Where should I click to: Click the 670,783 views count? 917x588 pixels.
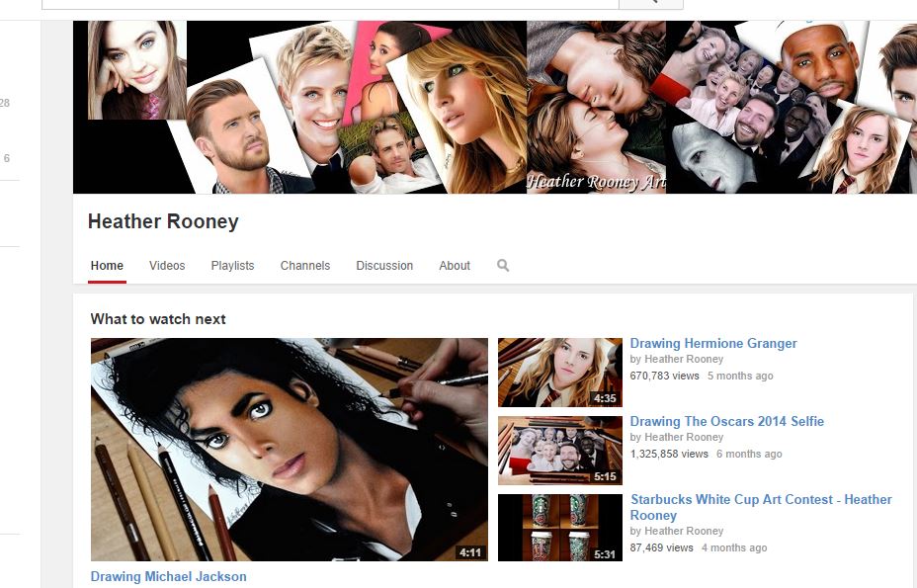[x=664, y=376]
